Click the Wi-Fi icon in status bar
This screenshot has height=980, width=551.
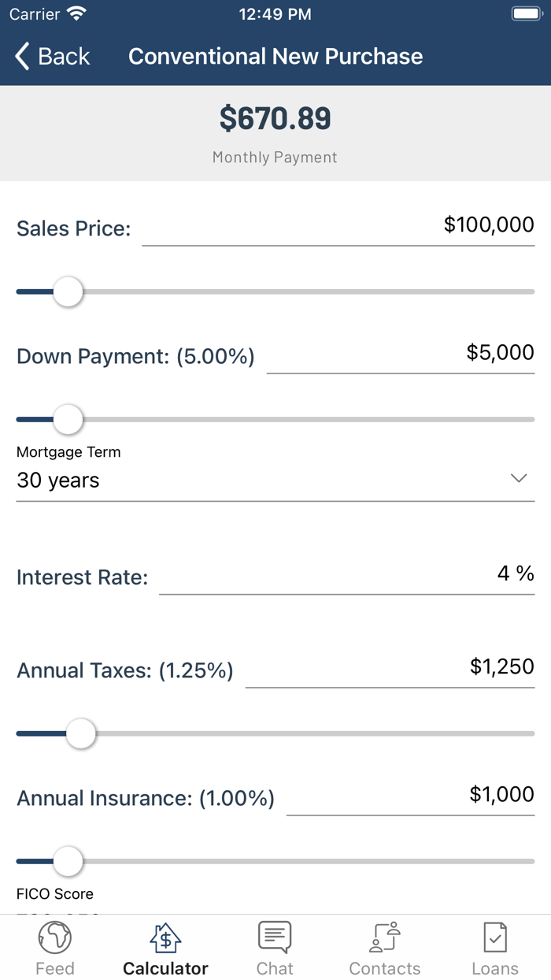pos(76,13)
